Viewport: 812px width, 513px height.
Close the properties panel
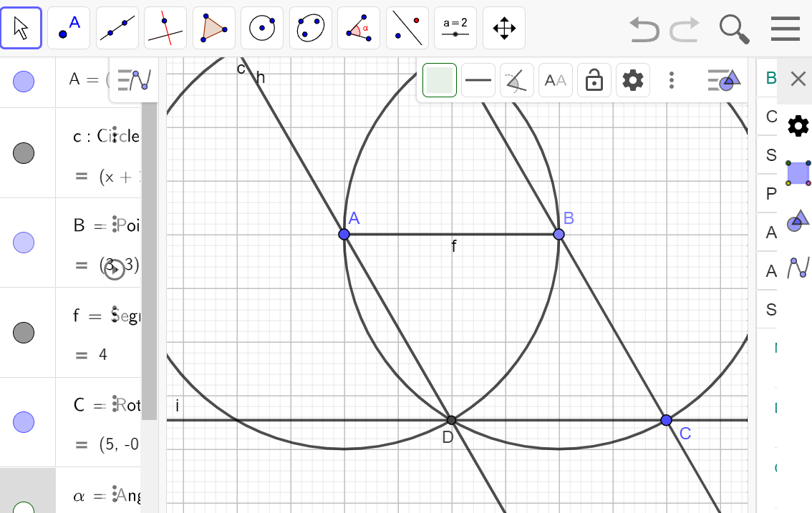(x=798, y=79)
